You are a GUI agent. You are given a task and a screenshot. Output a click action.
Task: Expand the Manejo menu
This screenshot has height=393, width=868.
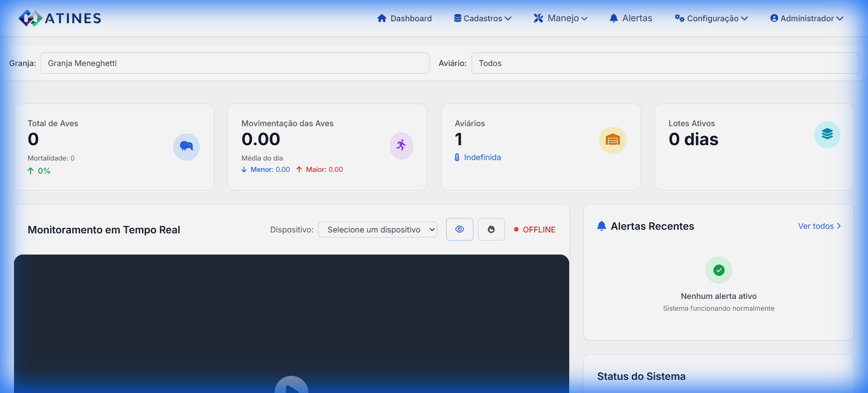pos(560,19)
